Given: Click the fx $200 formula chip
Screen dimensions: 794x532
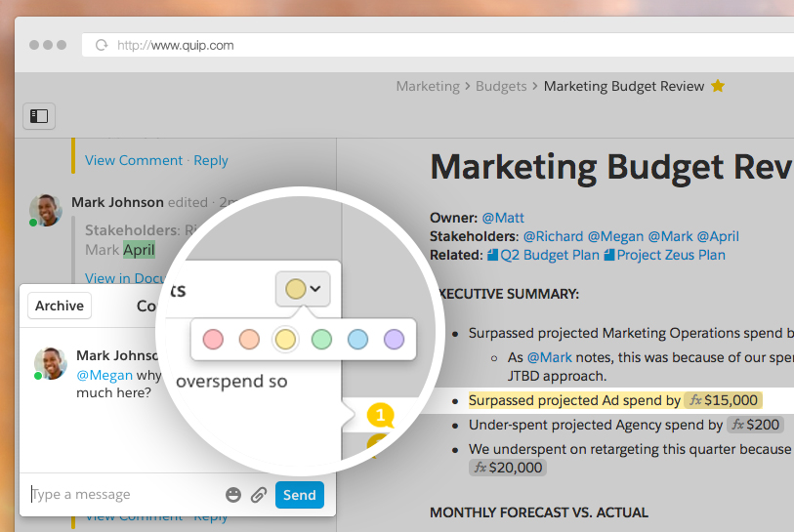Looking at the screenshot, I should click(755, 425).
